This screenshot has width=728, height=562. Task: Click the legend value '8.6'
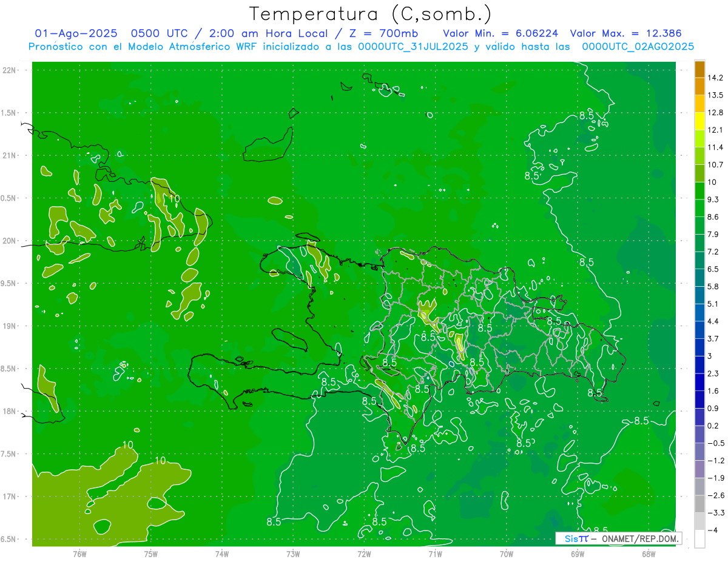(x=713, y=217)
